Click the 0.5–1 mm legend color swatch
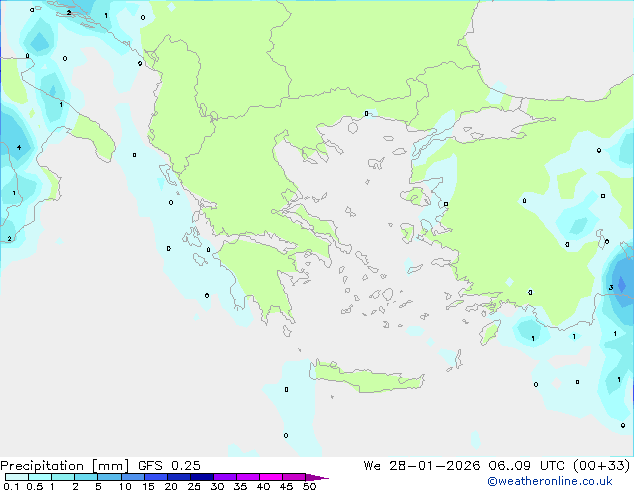Screen dimensions: 634x490 40,477
